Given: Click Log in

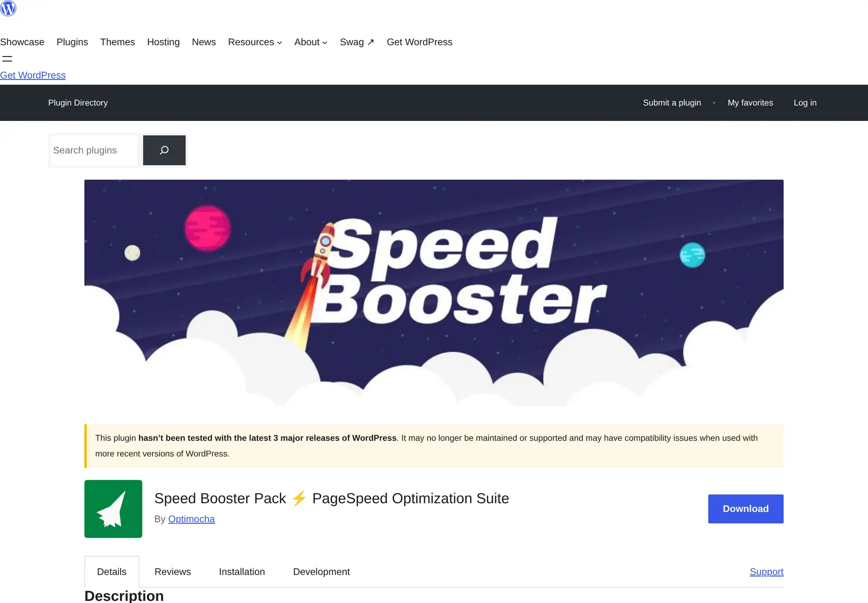Looking at the screenshot, I should click(805, 103).
